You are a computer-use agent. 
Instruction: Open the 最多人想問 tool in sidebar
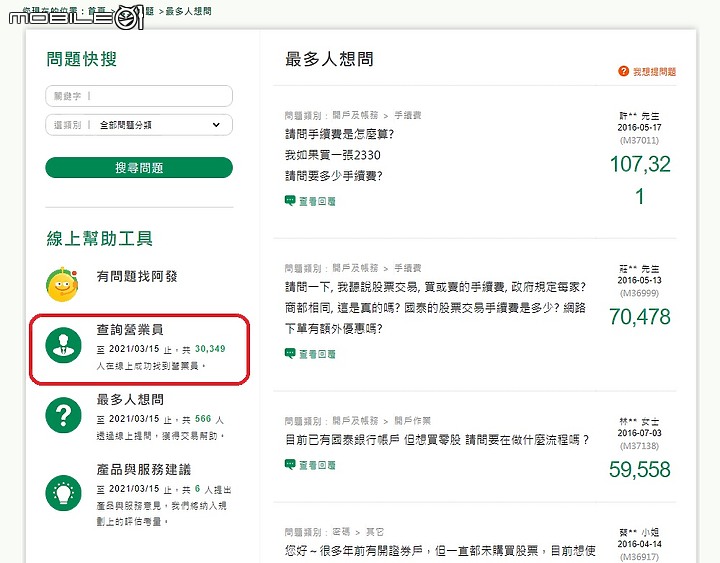pyautogui.click(x=130, y=399)
